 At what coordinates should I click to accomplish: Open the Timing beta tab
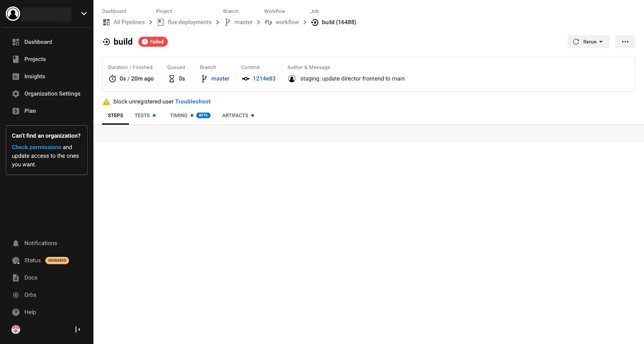179,115
